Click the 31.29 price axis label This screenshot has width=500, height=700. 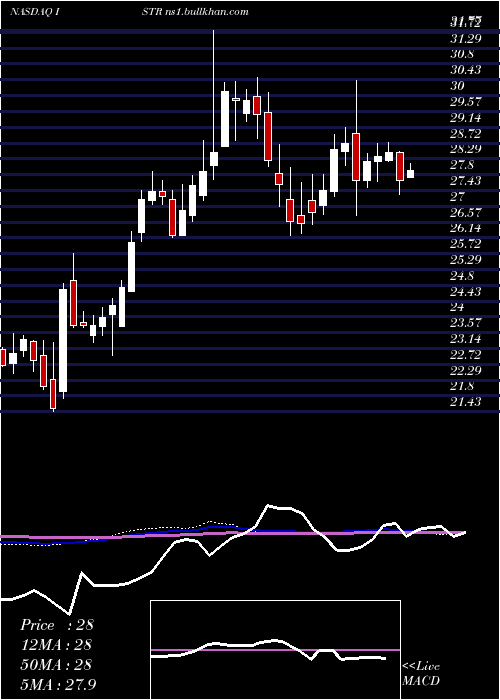(466, 38)
